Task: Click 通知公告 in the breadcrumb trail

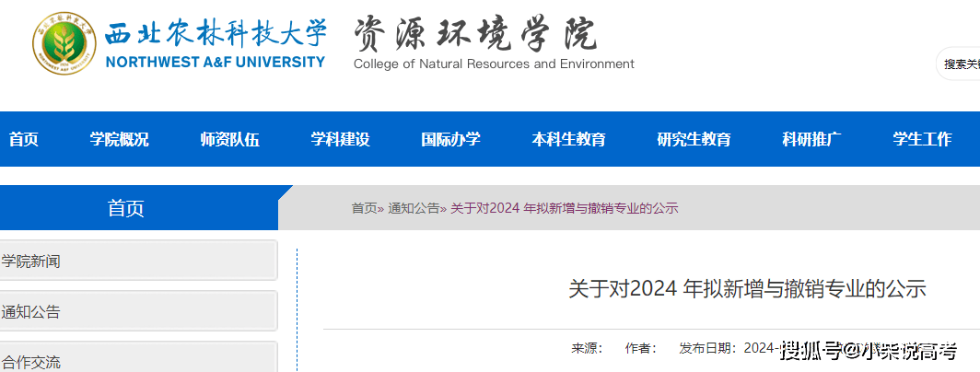Action: click(x=414, y=208)
